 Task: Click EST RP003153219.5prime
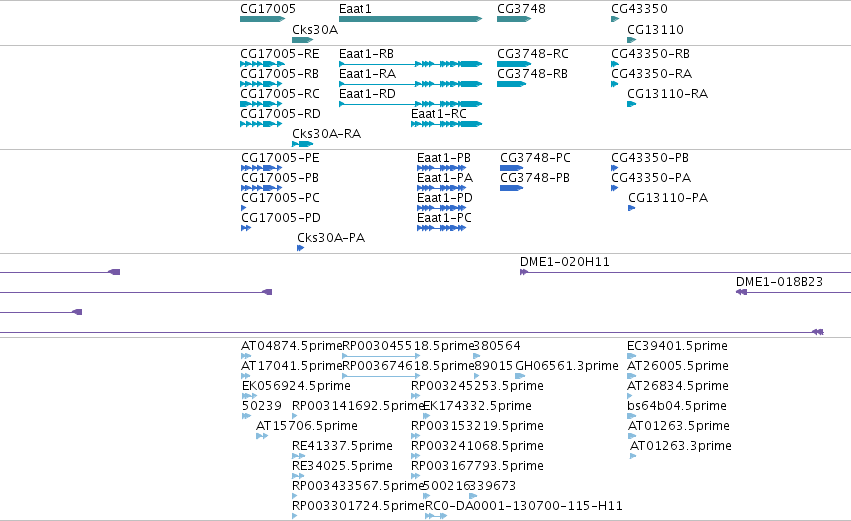(478, 427)
